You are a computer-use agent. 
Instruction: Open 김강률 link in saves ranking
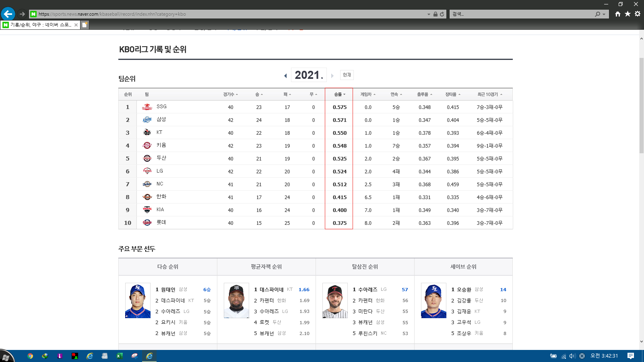464,300
